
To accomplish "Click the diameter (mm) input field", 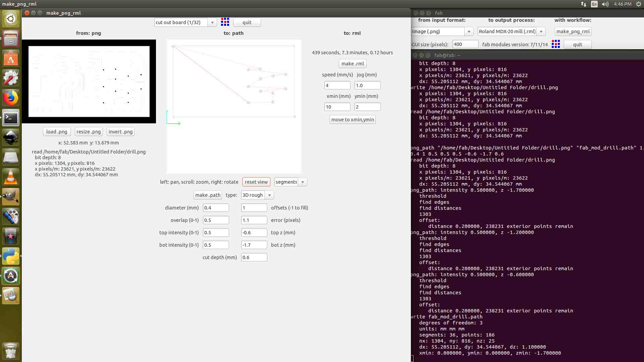I will click(x=216, y=208).
